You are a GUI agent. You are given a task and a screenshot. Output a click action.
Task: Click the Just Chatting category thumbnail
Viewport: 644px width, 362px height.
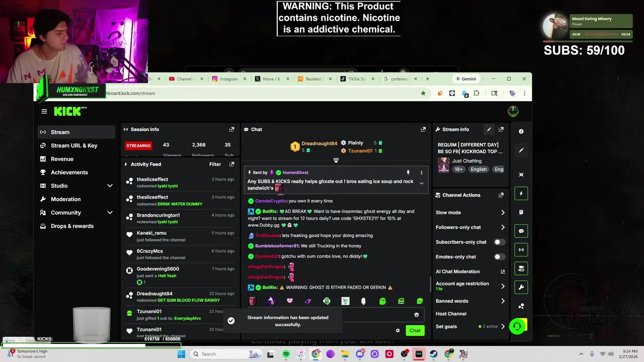pos(443,165)
